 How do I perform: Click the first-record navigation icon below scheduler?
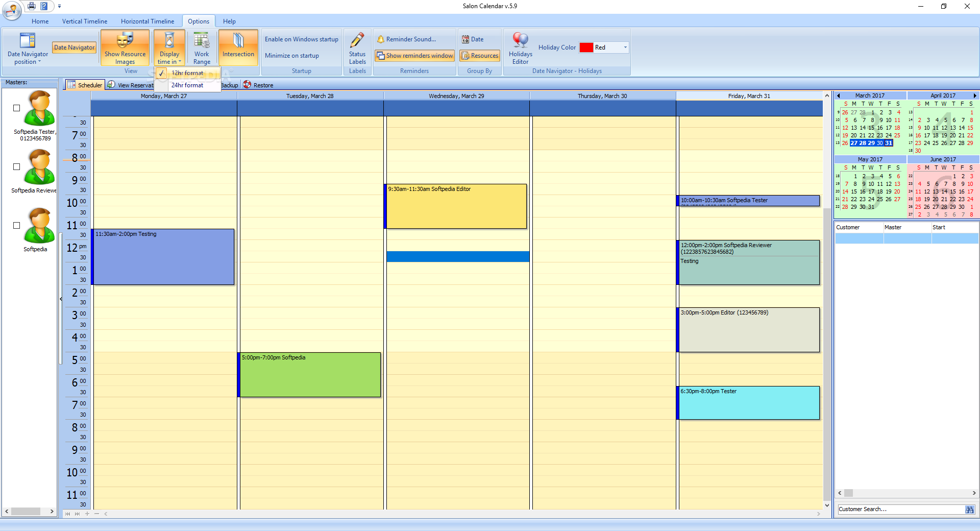tap(67, 514)
